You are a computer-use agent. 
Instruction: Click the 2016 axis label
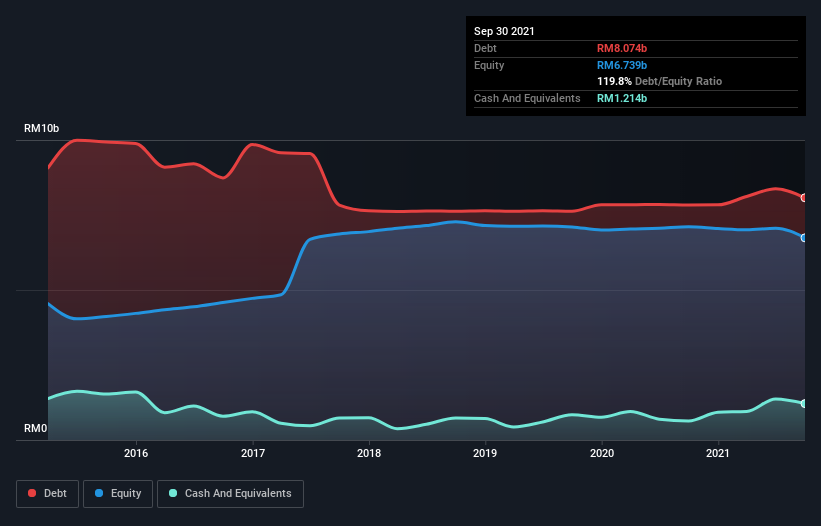click(136, 453)
